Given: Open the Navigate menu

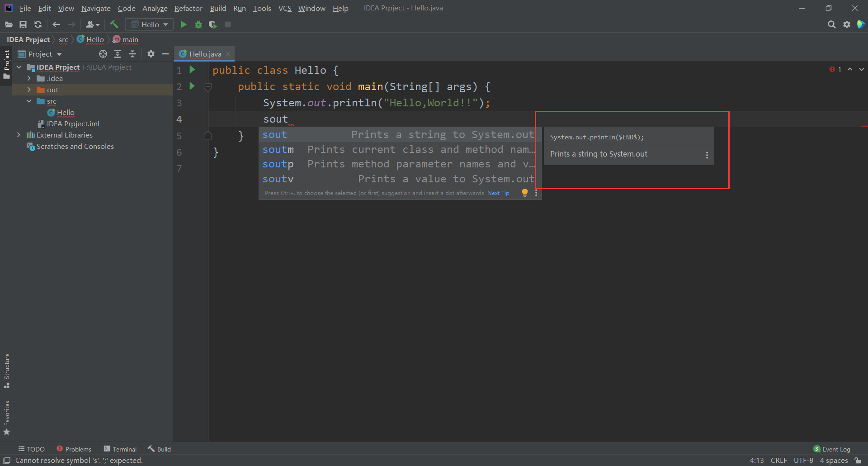Looking at the screenshot, I should pos(96,8).
